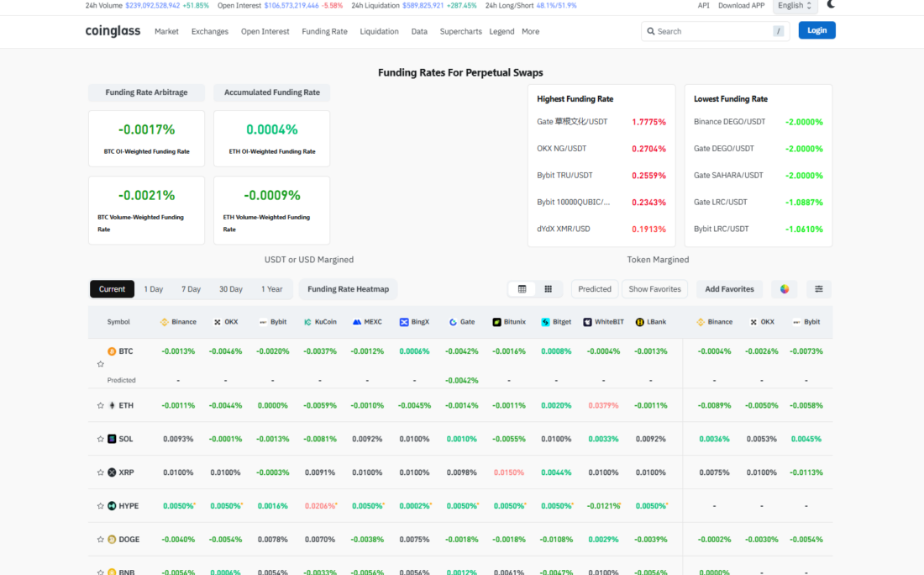Screen dimensions: 924x575
Task: Click the MEXC column logo
Action: tap(356, 322)
